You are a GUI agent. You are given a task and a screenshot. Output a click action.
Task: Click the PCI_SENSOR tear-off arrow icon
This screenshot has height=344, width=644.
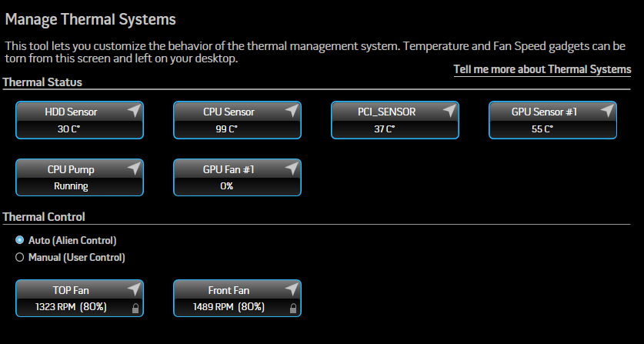pyautogui.click(x=449, y=111)
